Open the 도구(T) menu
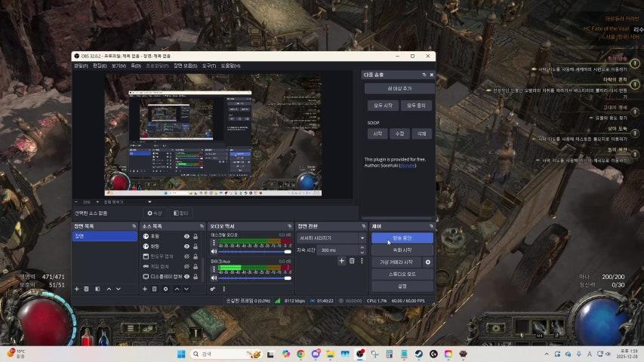Image resolution: width=644 pixels, height=362 pixels. coord(209,66)
